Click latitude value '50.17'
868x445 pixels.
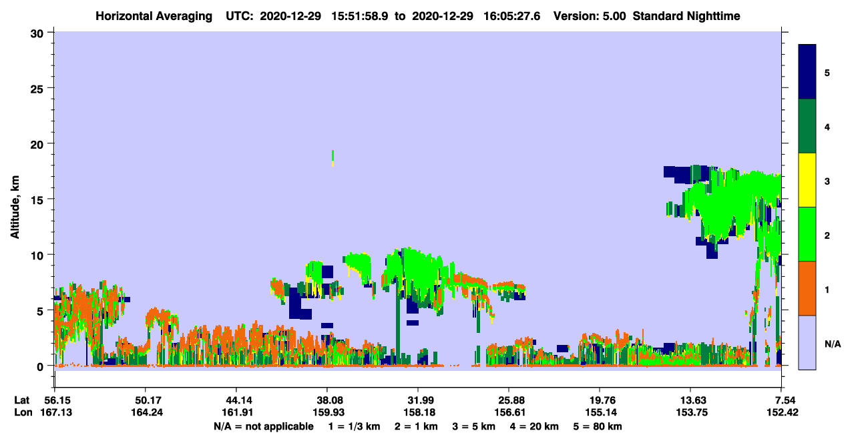(x=145, y=400)
